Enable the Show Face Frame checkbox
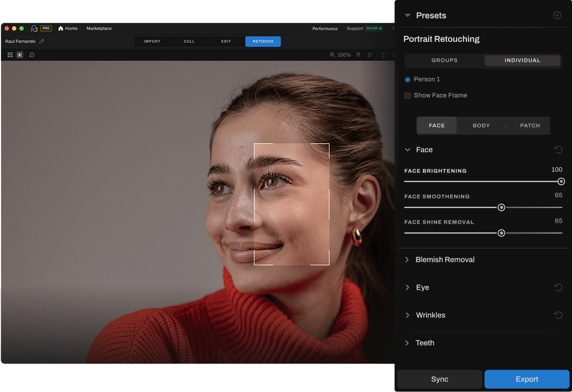The image size is (572, 392). coord(408,95)
